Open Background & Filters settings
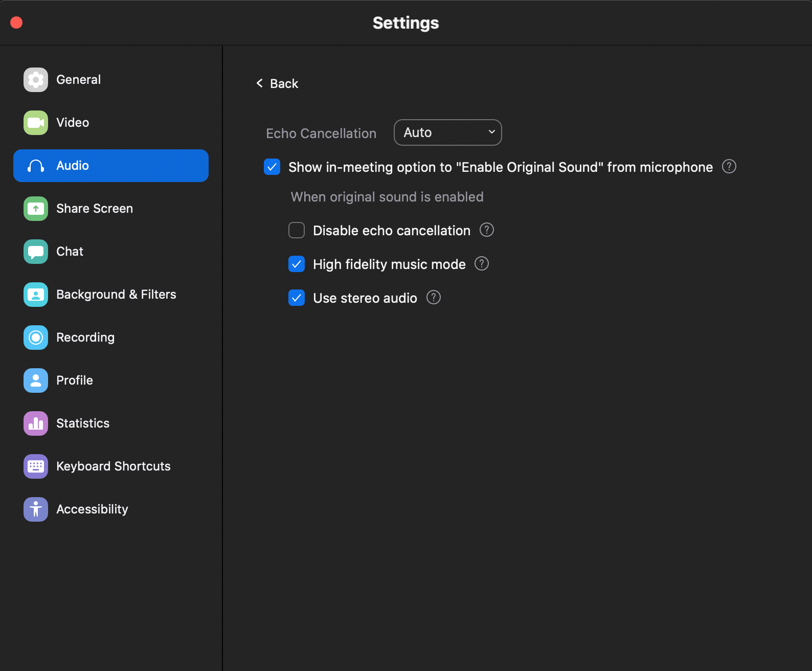This screenshot has width=812, height=671. click(x=111, y=295)
